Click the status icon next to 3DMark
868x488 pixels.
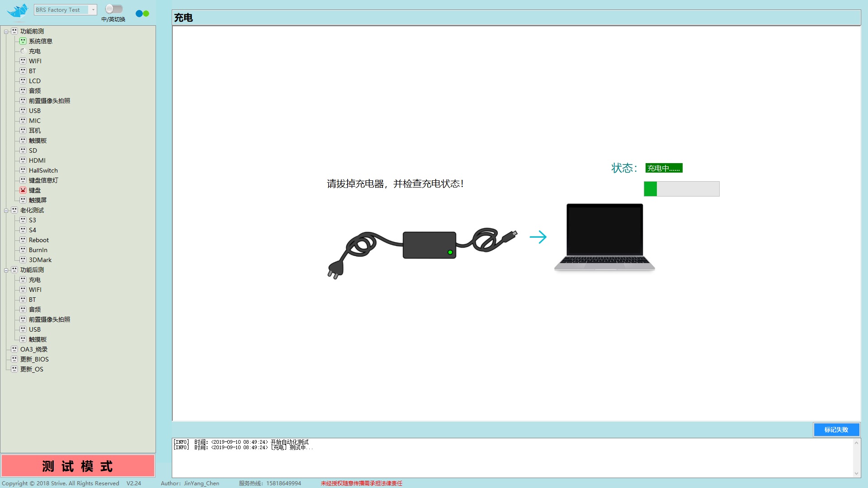coord(23,259)
